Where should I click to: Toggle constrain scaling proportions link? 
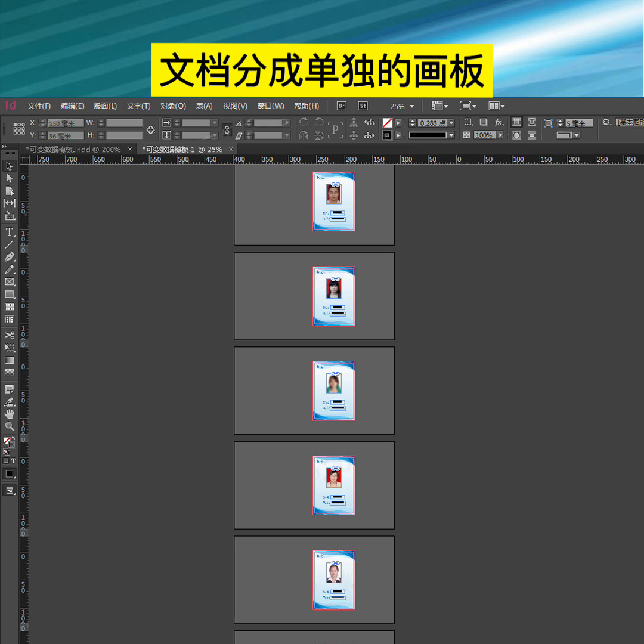coord(227,130)
